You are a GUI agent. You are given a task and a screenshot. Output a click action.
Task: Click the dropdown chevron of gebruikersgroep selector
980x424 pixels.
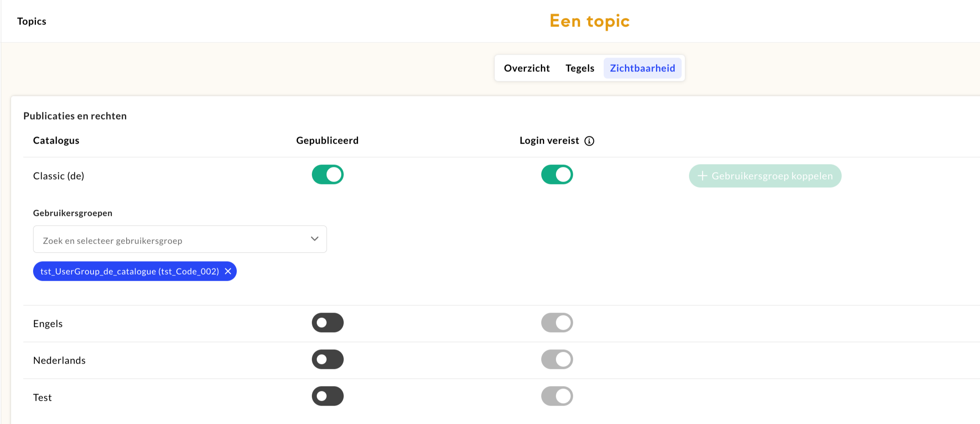[x=314, y=239]
